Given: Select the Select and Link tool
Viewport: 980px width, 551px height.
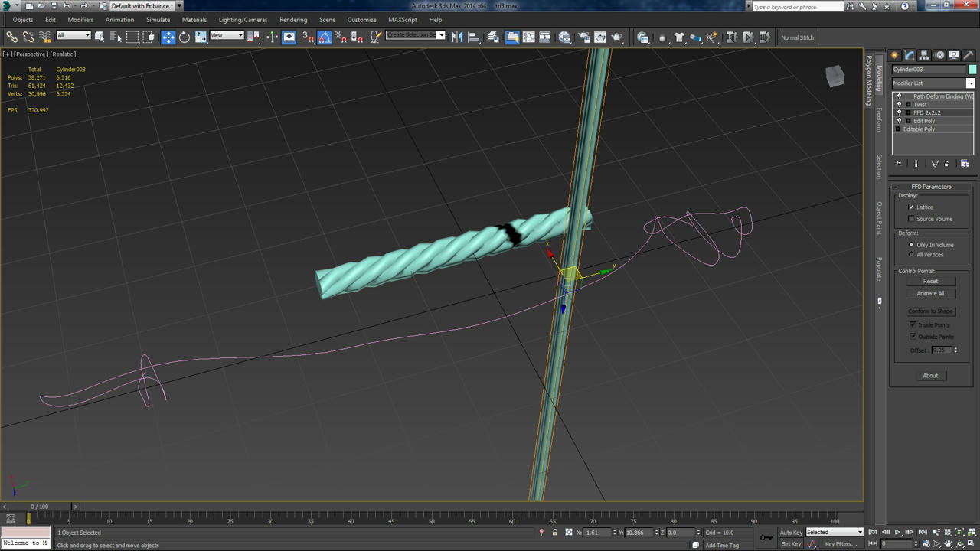Looking at the screenshot, I should point(11,37).
